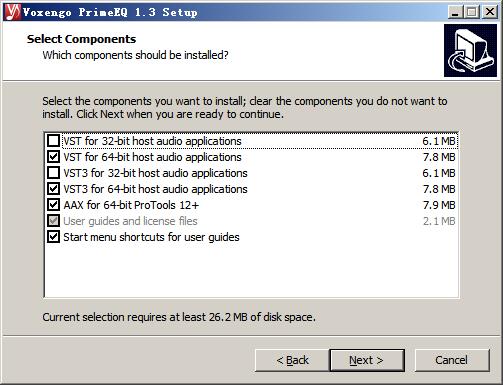The width and height of the screenshot is (503, 385).
Task: Cancel the PrimeEQ installation
Action: pyautogui.click(x=452, y=360)
